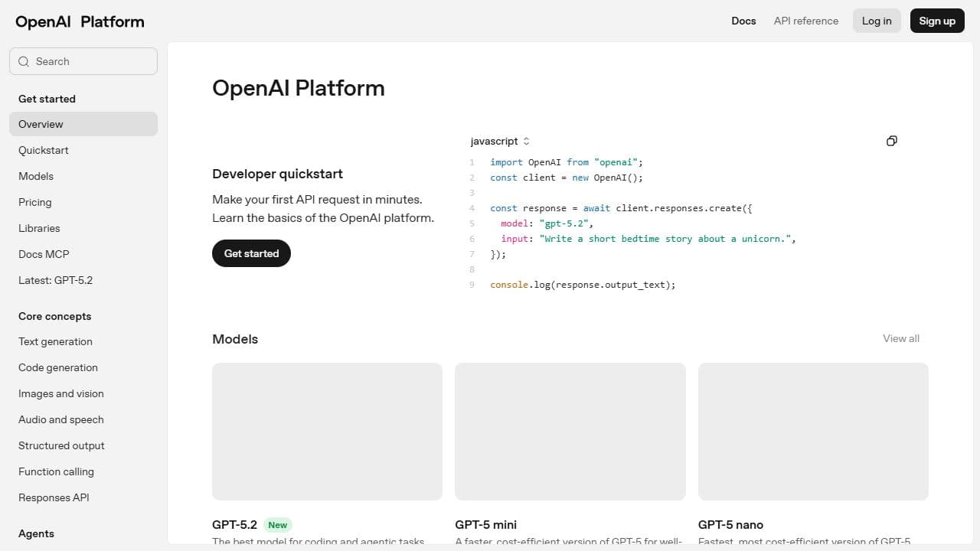Open the GPT-5 nano model card
This screenshot has width=980, height=551.
(x=812, y=431)
